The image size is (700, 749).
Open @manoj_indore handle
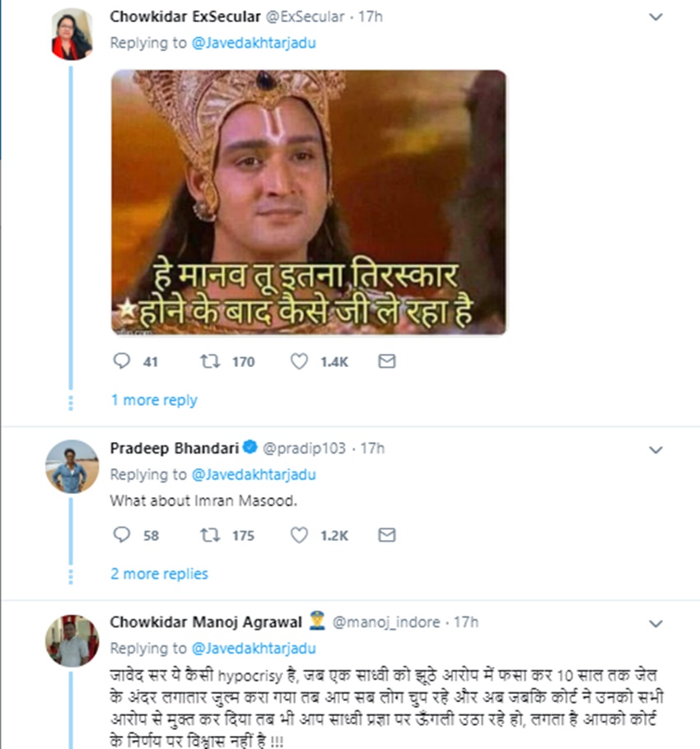pyautogui.click(x=386, y=622)
